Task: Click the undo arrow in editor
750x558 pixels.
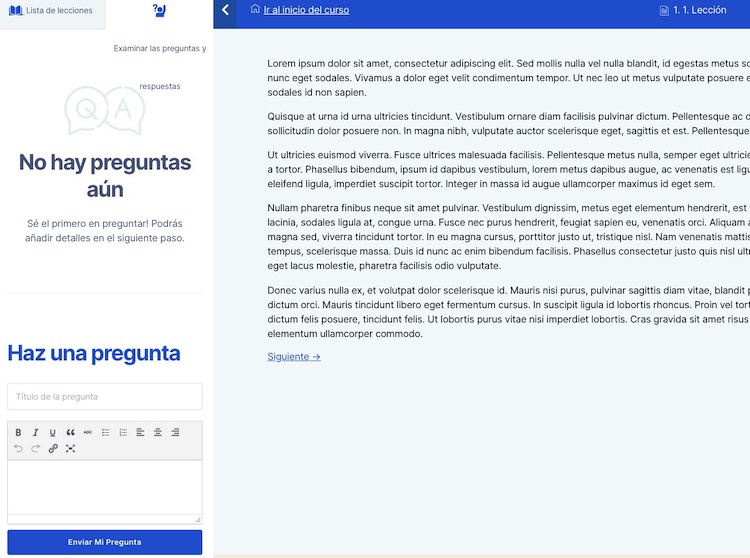Action: [x=18, y=449]
